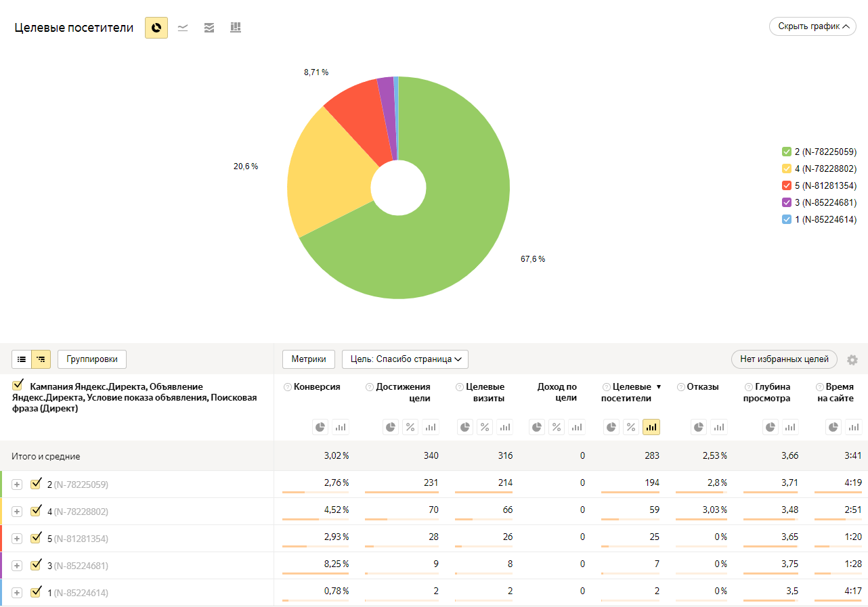Viewport: 868px width, 607px height.
Task: Sort by Достижения цели column header
Action: pyautogui.click(x=403, y=392)
